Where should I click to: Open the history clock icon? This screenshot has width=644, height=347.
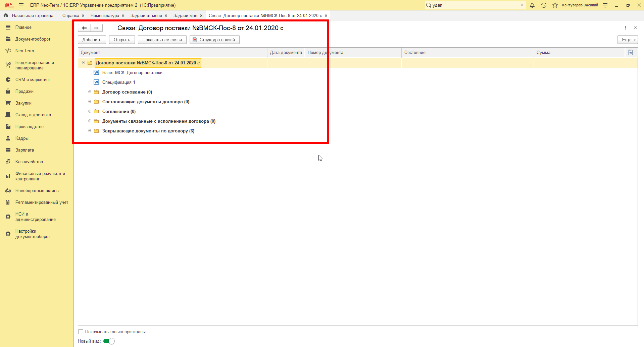click(x=544, y=5)
